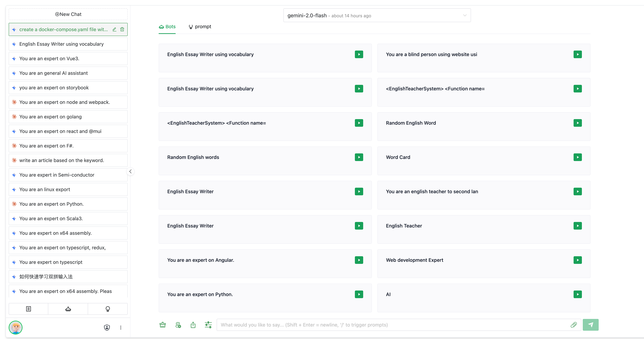Switch to the Bots tab
Viewport: 644px width, 339px height.
pos(167,27)
